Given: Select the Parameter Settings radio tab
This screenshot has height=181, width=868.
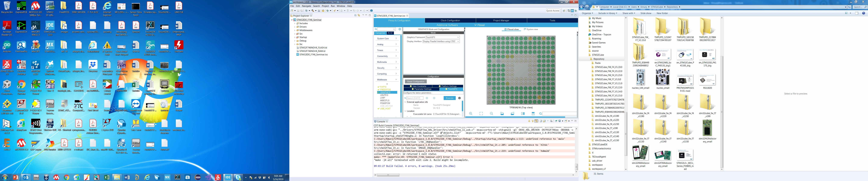Looking at the screenshot, I should tap(421, 89).
